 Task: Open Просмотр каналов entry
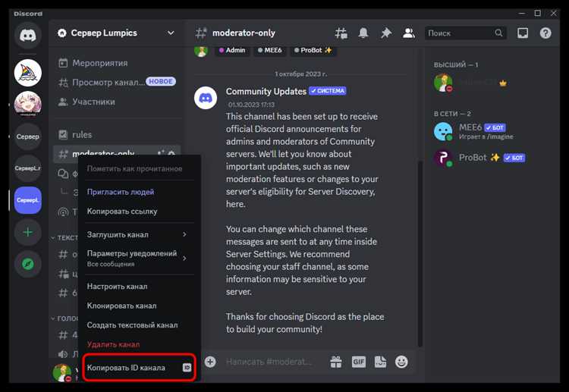coord(117,83)
